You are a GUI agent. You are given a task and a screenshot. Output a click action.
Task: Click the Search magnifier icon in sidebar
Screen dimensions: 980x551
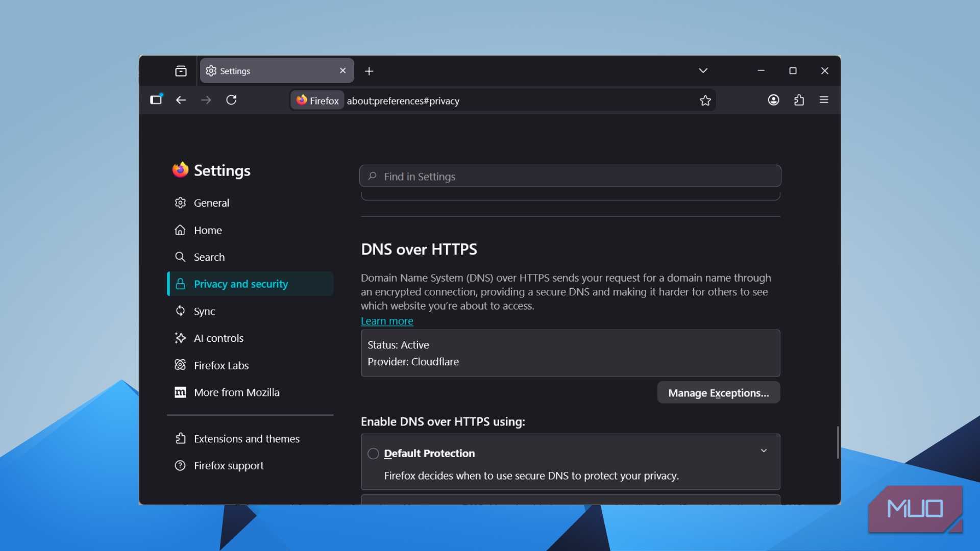tap(180, 257)
